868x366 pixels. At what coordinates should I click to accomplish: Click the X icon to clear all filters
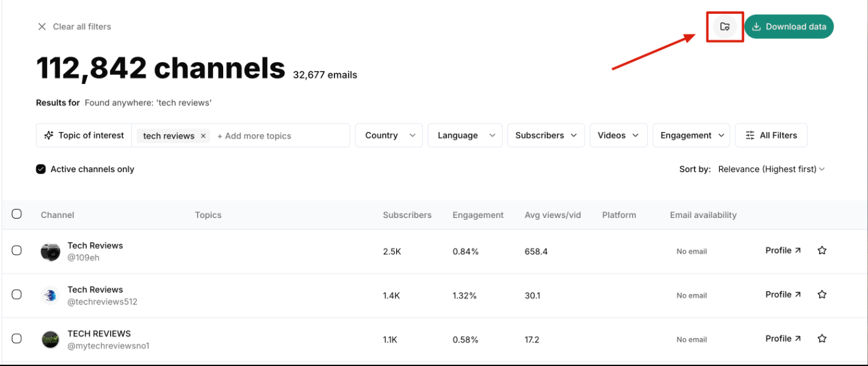pyautogui.click(x=42, y=27)
